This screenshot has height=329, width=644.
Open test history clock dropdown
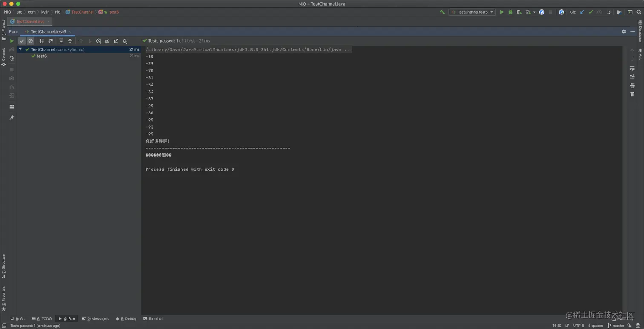coord(99,41)
